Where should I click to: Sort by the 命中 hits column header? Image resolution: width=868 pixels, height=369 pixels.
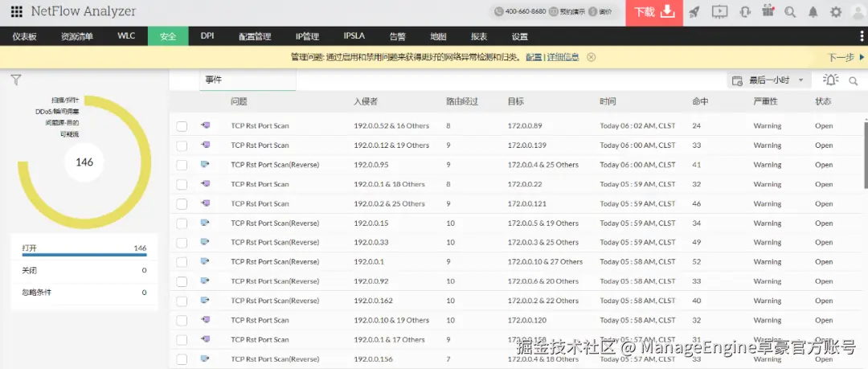pyautogui.click(x=700, y=102)
